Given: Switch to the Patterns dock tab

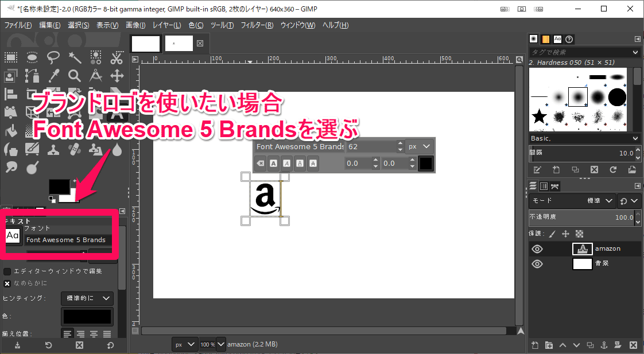Looking at the screenshot, I should pyautogui.click(x=545, y=39).
